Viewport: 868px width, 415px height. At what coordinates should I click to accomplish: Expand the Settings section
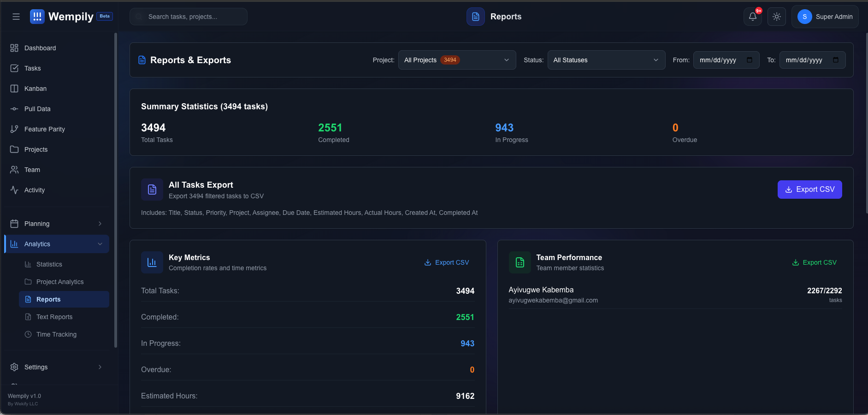pos(56,367)
